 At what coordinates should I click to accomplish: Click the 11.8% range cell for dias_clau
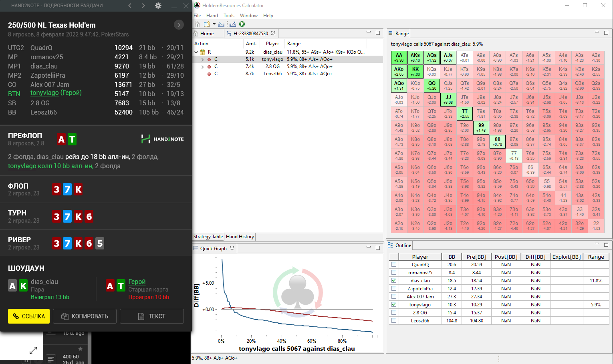pos(596,281)
